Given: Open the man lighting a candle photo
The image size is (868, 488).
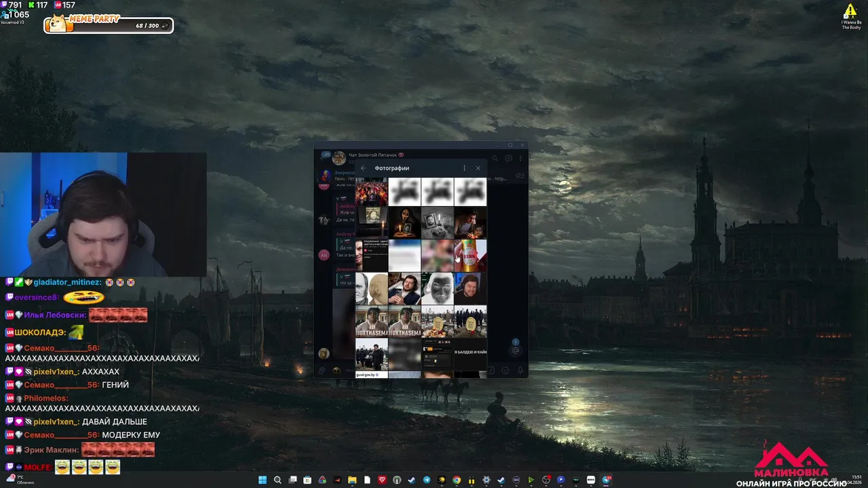Looking at the screenshot, I should (471, 223).
